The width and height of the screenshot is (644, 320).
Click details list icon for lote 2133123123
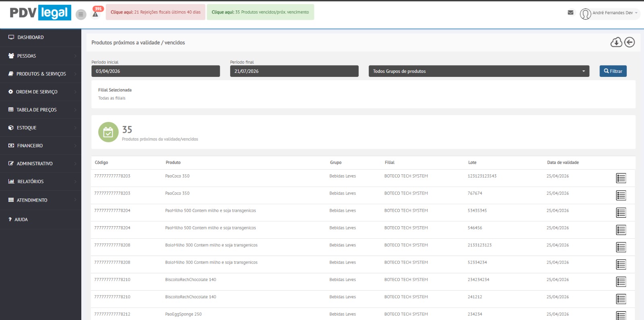621,247
